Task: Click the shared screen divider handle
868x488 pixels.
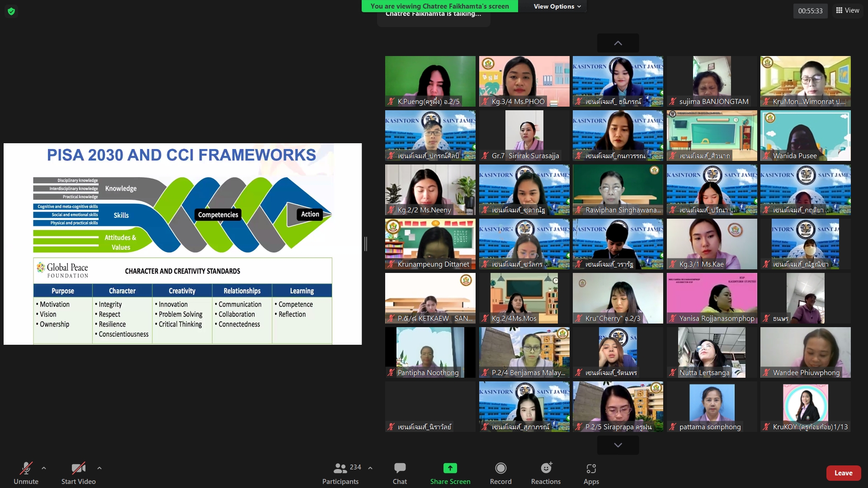Action: (365, 244)
